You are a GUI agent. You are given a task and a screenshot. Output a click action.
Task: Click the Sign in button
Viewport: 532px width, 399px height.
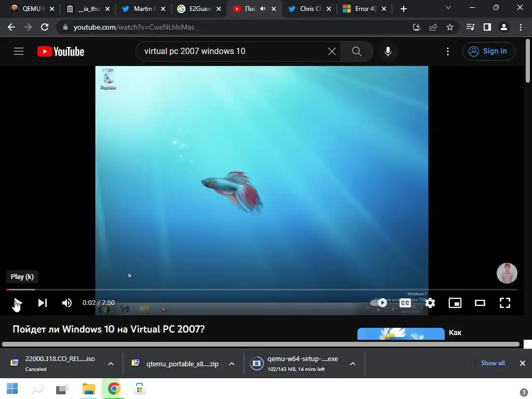(488, 51)
